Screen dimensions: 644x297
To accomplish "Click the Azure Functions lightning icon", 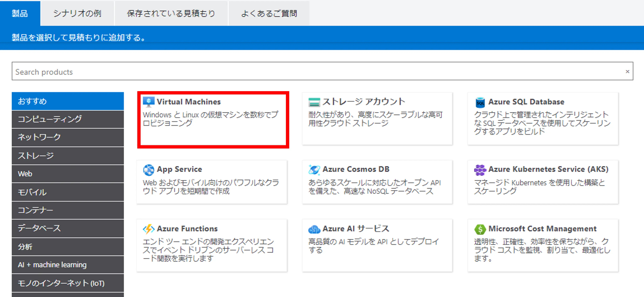I will tap(148, 229).
